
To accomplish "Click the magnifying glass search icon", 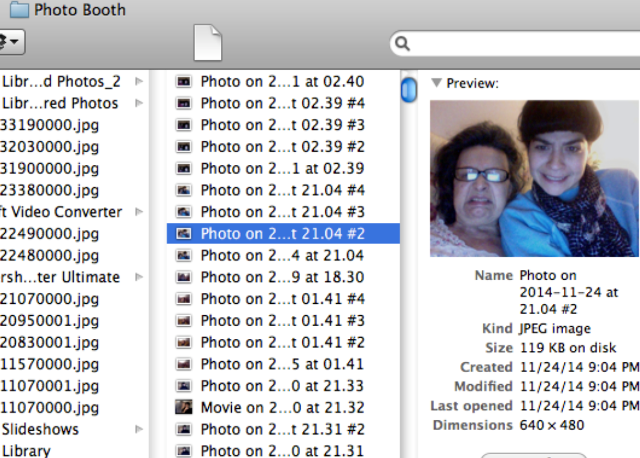I will (402, 44).
